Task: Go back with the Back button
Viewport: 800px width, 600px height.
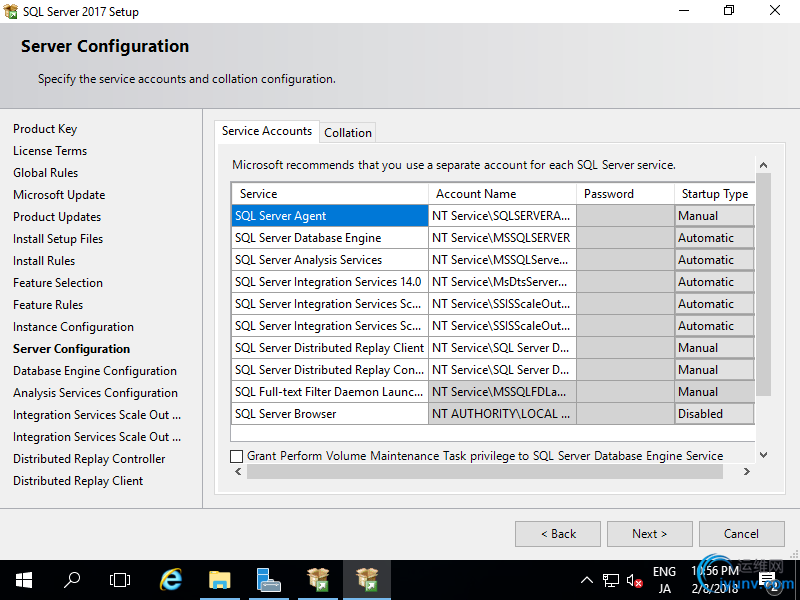Action: pyautogui.click(x=558, y=534)
